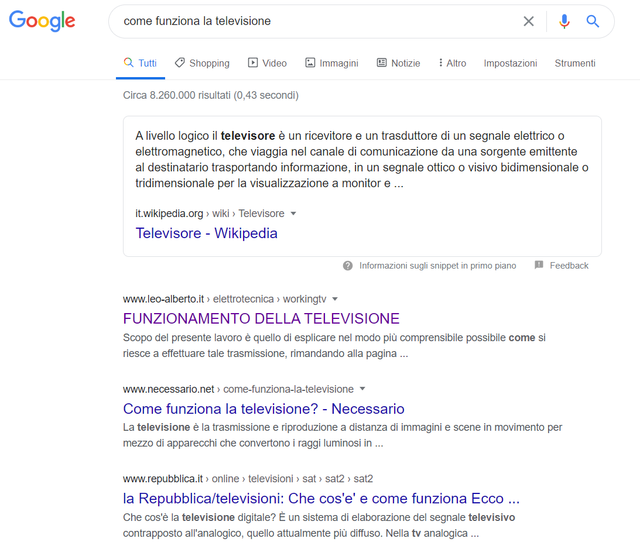The height and width of the screenshot is (543, 640).
Task: Click the www.repubblica.it breadcrumb URL
Action: point(248,479)
